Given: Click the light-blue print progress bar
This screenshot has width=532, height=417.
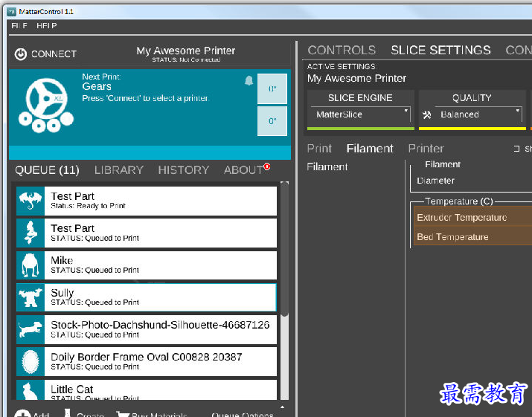Looking at the screenshot, I should [150, 152].
